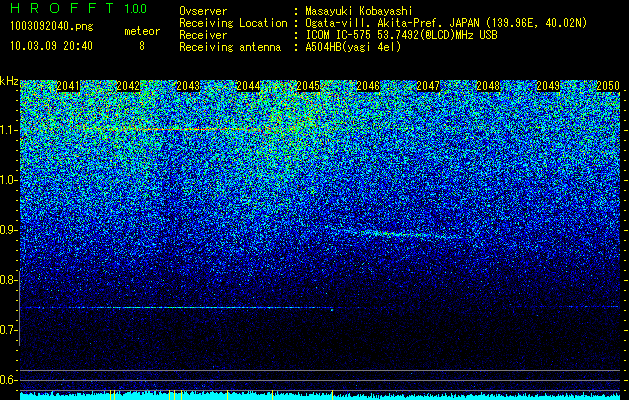Click the 2049 time marker
The height and width of the screenshot is (400, 629).
click(548, 86)
